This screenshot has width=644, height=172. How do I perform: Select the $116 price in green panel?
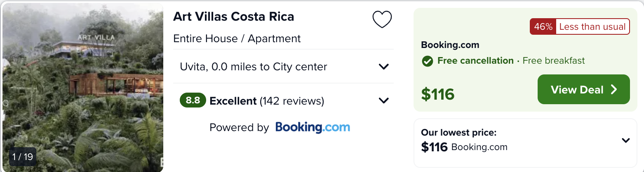[437, 94]
